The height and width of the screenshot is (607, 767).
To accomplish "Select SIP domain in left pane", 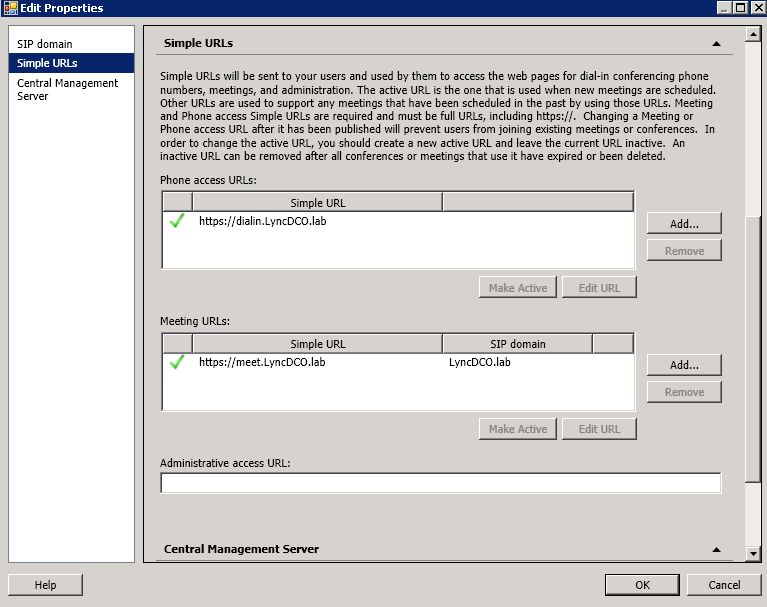I will tap(45, 44).
